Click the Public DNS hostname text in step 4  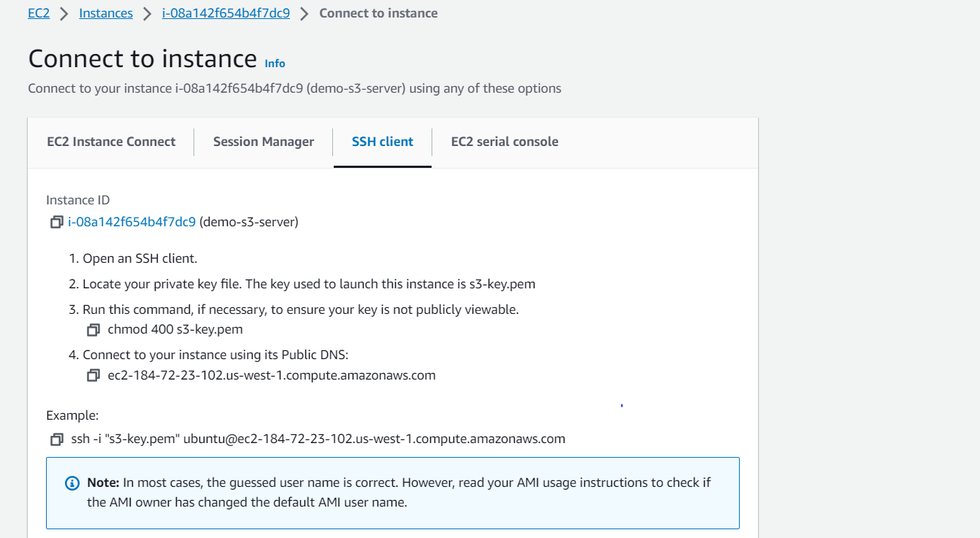coord(272,376)
